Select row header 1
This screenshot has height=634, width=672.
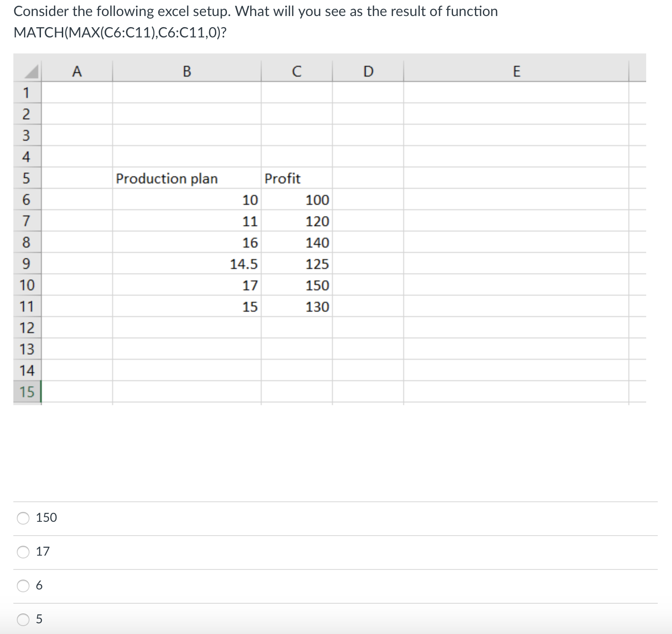click(x=28, y=92)
